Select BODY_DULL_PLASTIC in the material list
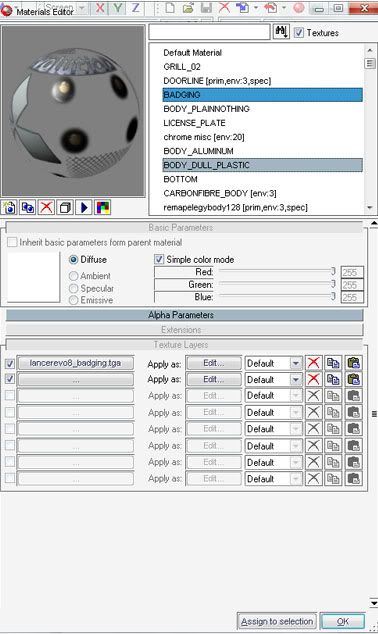 tap(262, 165)
